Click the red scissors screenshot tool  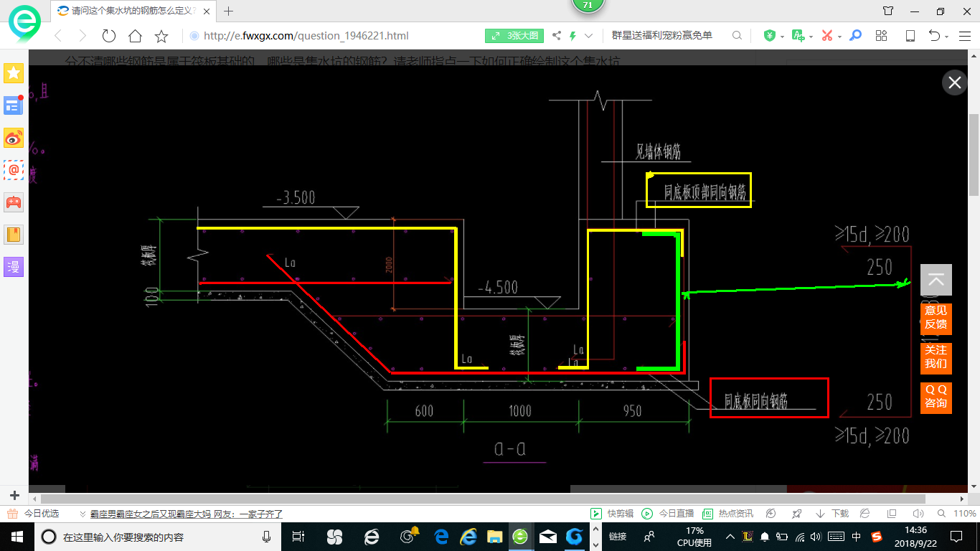coord(827,35)
